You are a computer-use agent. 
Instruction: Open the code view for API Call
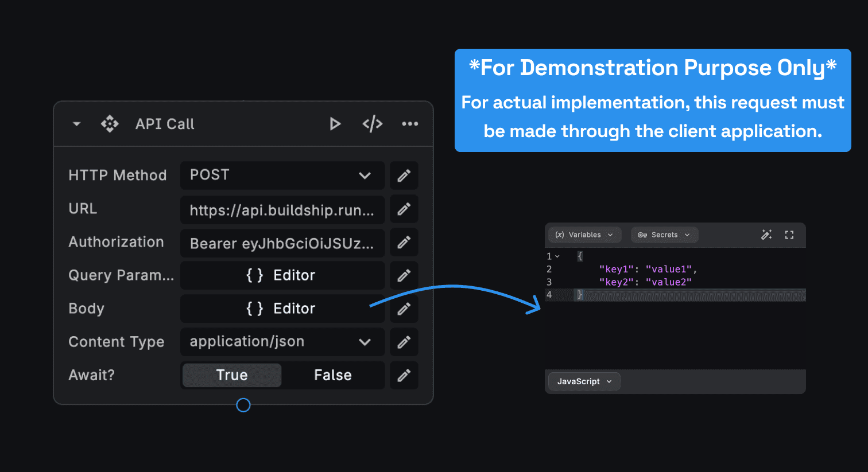pyautogui.click(x=372, y=123)
